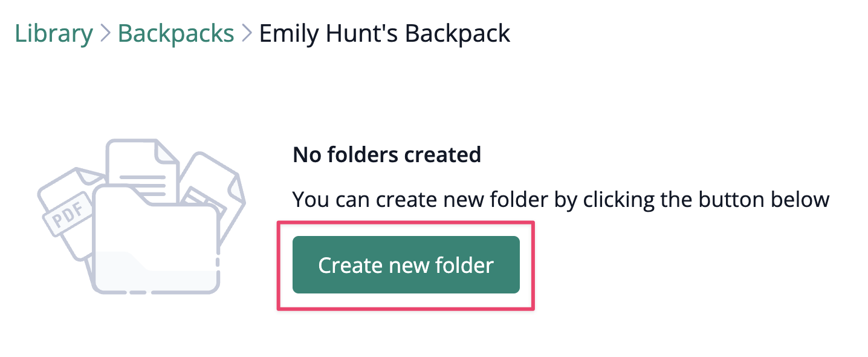The image size is (868, 357).
Task: Go to the Backpacks breadcrumb link
Action: click(176, 33)
